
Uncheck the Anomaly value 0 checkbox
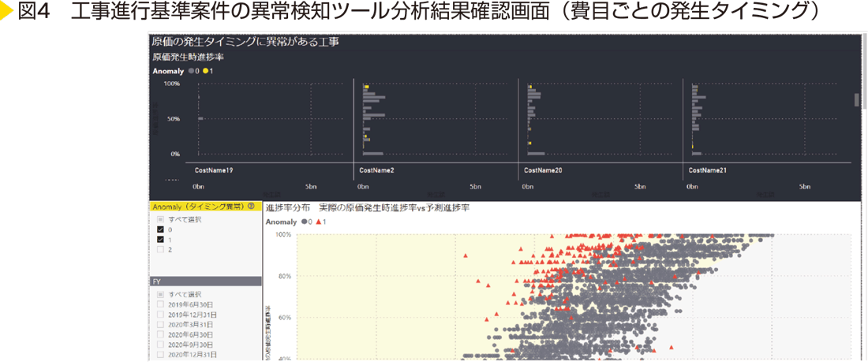[x=160, y=230]
